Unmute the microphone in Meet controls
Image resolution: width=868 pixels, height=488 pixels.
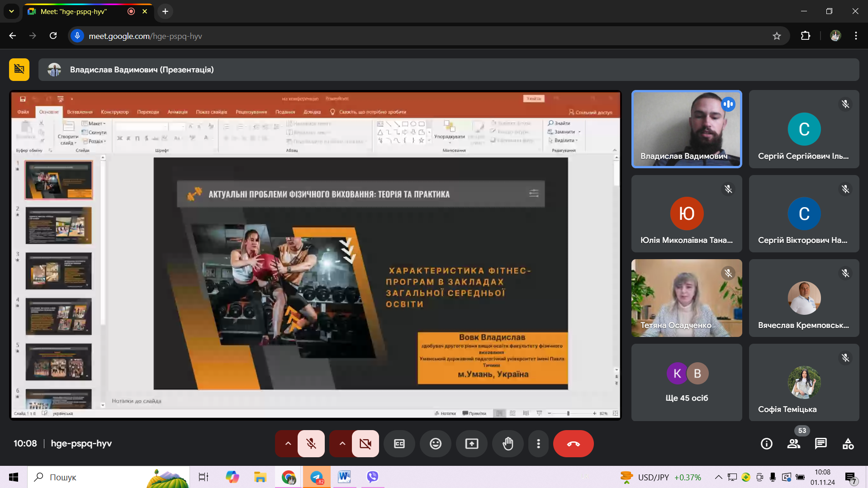click(x=311, y=444)
